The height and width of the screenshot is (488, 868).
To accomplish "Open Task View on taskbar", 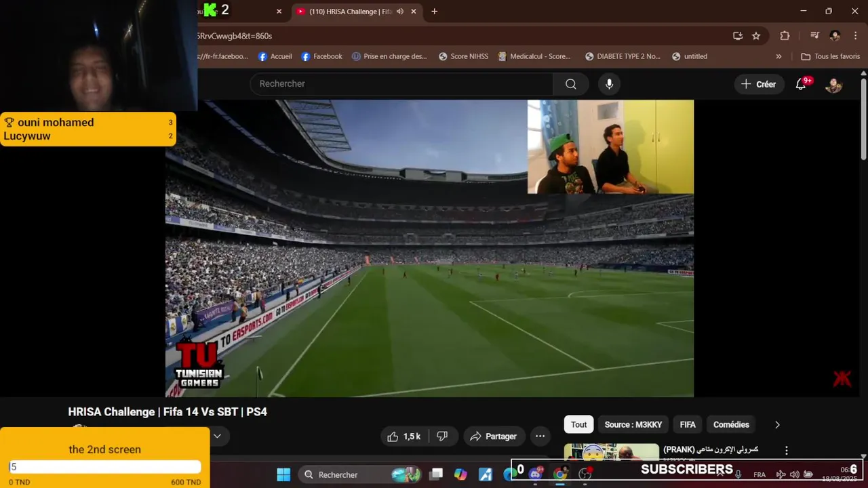I will [436, 474].
